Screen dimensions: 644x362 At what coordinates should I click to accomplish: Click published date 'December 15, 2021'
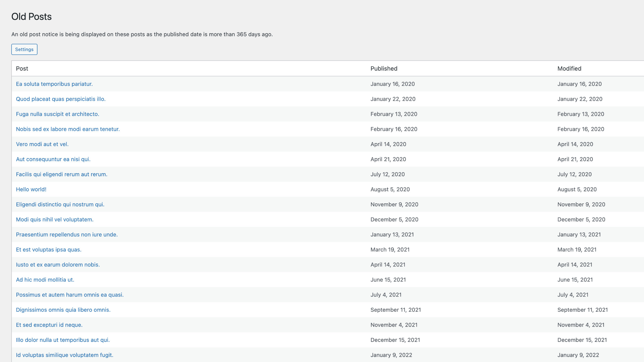click(395, 340)
